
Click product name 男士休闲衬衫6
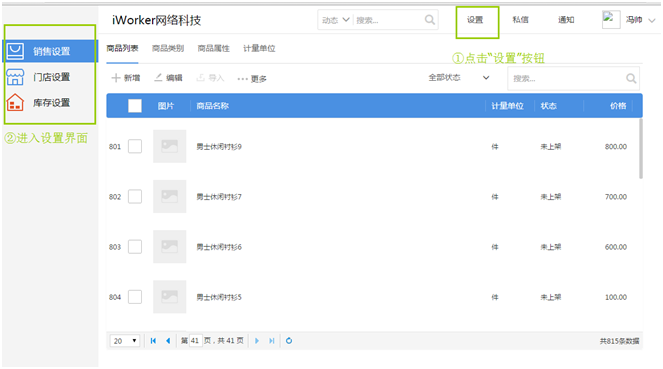[219, 247]
